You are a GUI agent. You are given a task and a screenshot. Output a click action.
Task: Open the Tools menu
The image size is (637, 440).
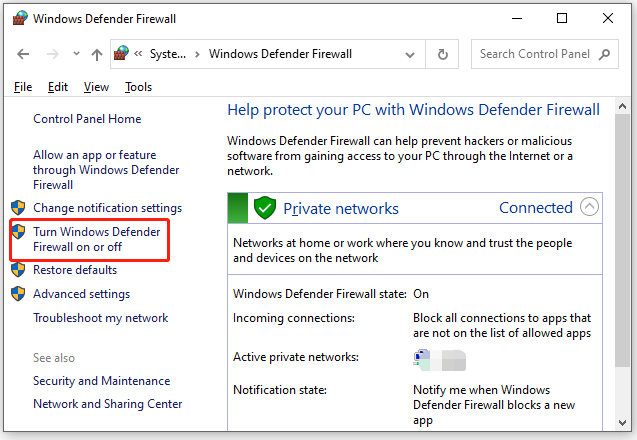coord(138,87)
